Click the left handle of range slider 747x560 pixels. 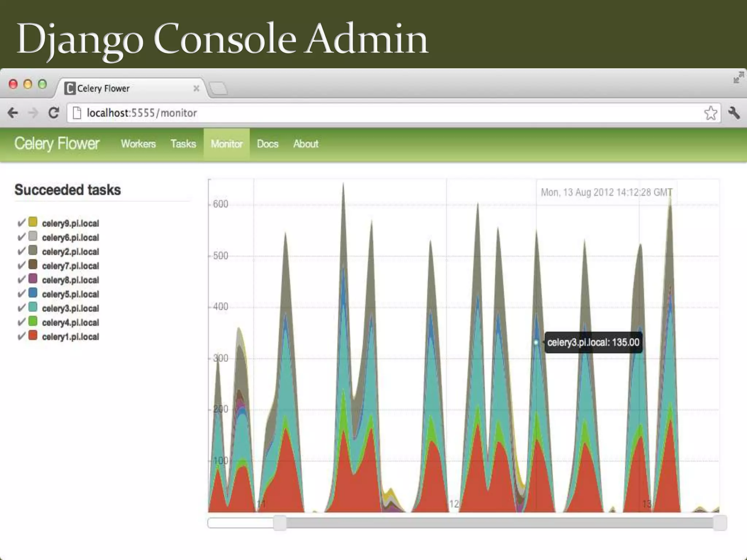[280, 523]
